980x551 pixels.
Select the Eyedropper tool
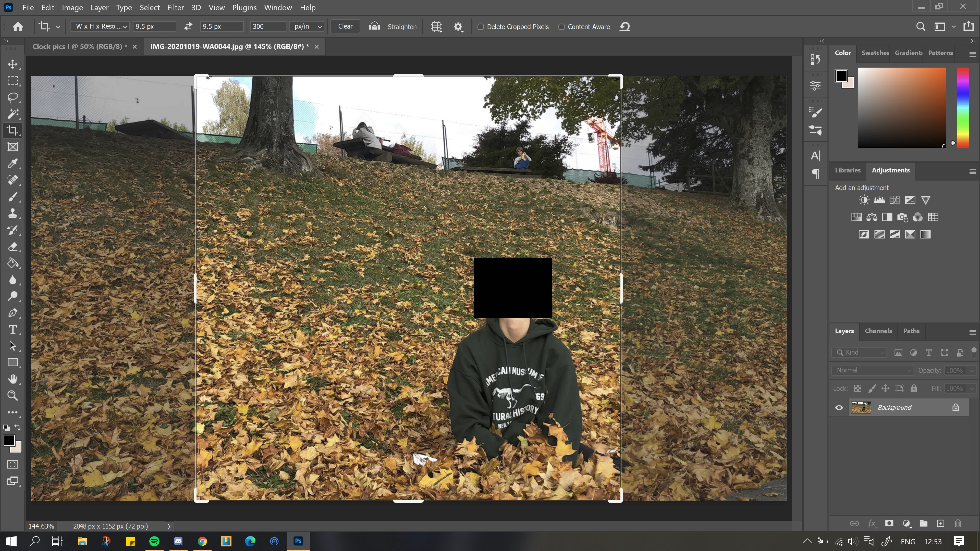click(x=13, y=164)
